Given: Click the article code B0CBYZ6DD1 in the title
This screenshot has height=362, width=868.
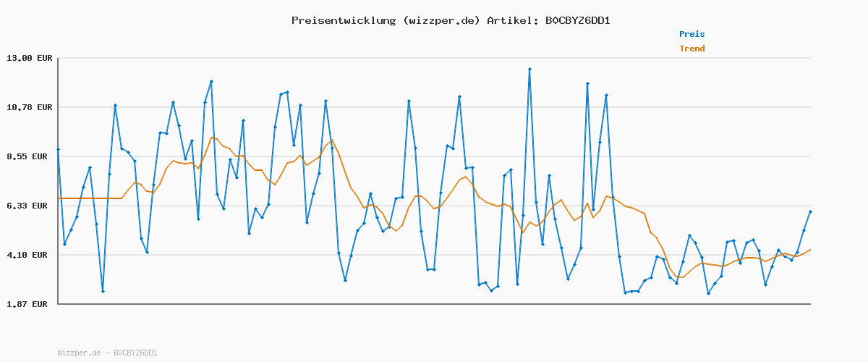Looking at the screenshot, I should pos(576,20).
